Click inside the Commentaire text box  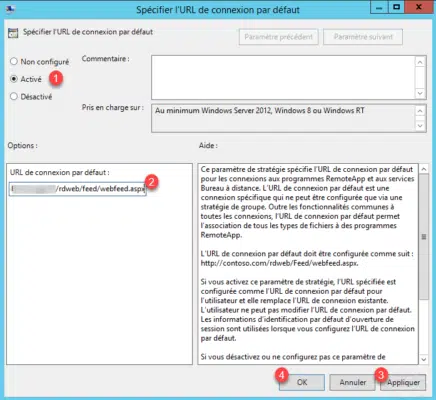pyautogui.click(x=283, y=77)
